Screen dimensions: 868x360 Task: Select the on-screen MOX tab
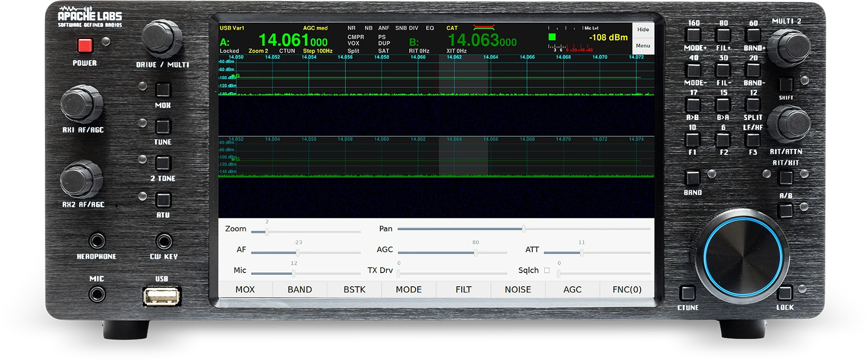(x=245, y=289)
